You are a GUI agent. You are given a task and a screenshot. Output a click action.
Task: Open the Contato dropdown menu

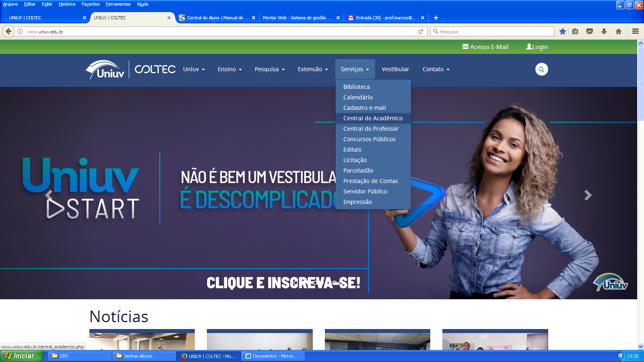coord(436,69)
